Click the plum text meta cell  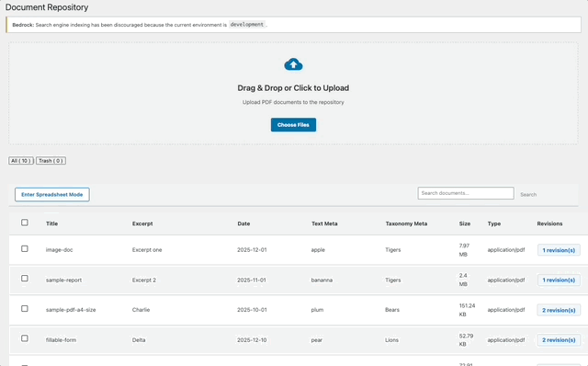click(x=317, y=310)
